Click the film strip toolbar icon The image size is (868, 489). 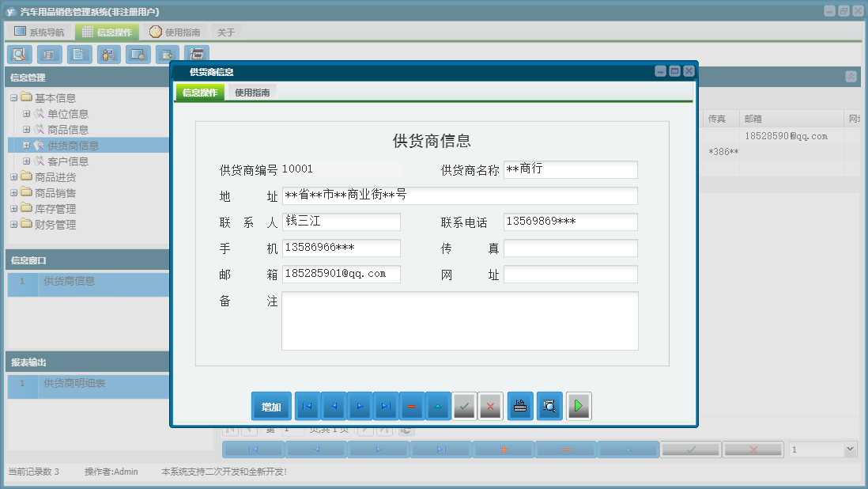click(197, 55)
